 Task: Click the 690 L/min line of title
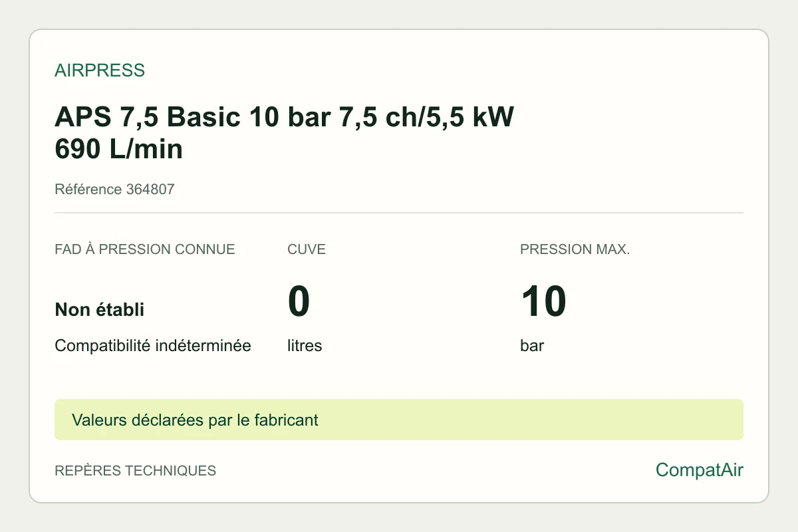(x=119, y=150)
